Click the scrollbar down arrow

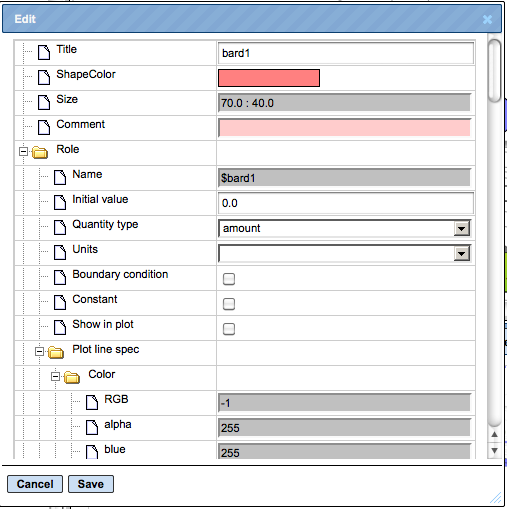495,450
